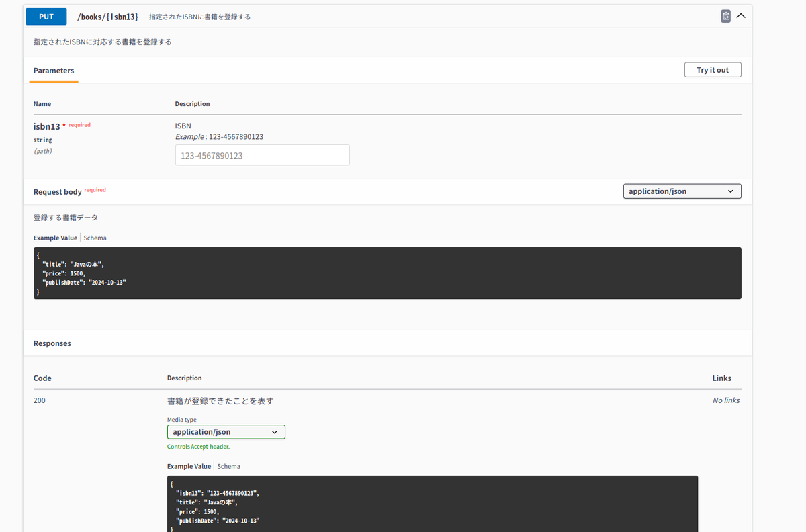
Task: Switch to Schema view for the request body
Action: pos(95,238)
